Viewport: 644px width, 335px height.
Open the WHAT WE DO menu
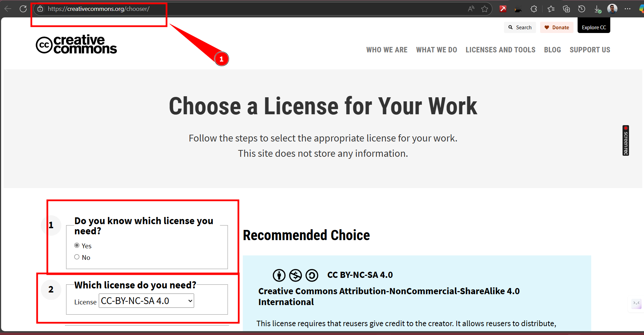click(x=437, y=50)
